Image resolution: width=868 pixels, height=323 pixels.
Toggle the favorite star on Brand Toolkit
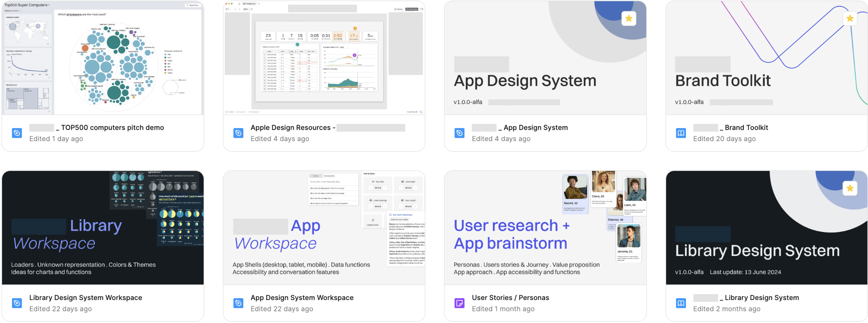click(850, 18)
